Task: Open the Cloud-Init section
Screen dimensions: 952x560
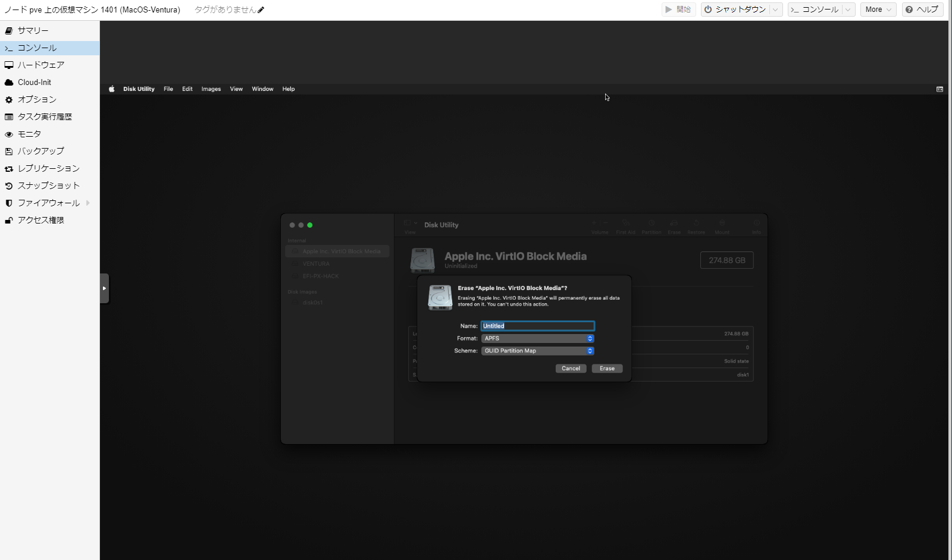Action: coord(34,82)
